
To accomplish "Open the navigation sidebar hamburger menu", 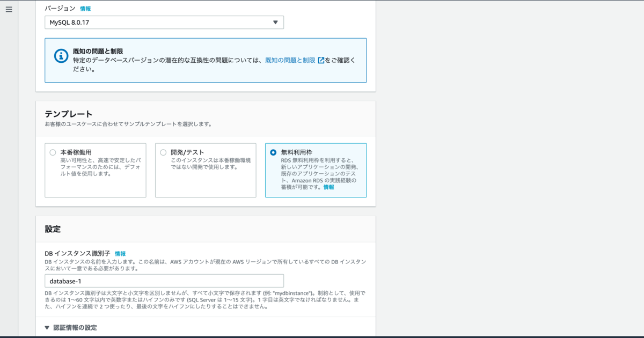I will pyautogui.click(x=8, y=9).
